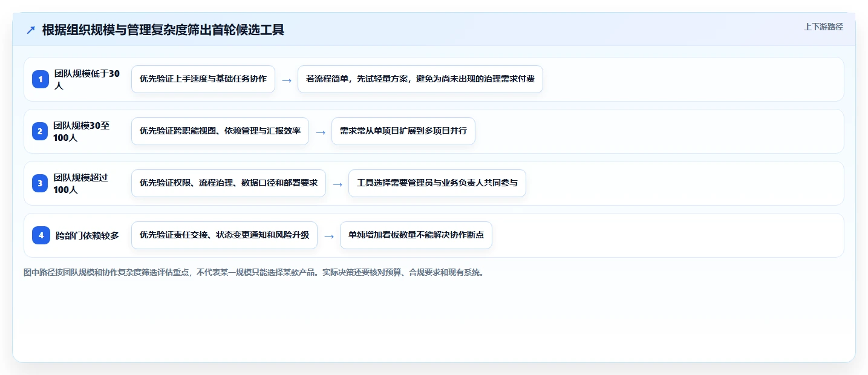Click the 团队规模30至100人 label
Image resolution: width=868 pixels, height=375 pixels.
[82, 131]
